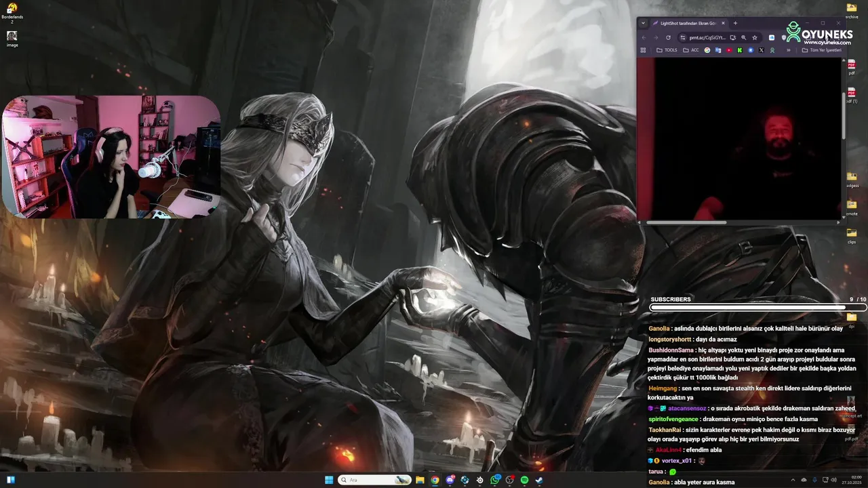
Task: Click chat username 'atacansensoz'
Action: (x=687, y=409)
